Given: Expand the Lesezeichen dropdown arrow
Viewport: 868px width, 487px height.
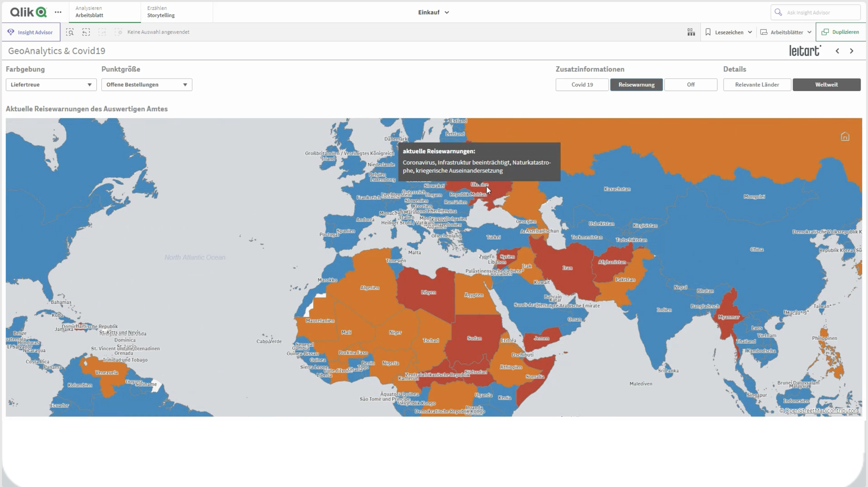Looking at the screenshot, I should pyautogui.click(x=750, y=32).
